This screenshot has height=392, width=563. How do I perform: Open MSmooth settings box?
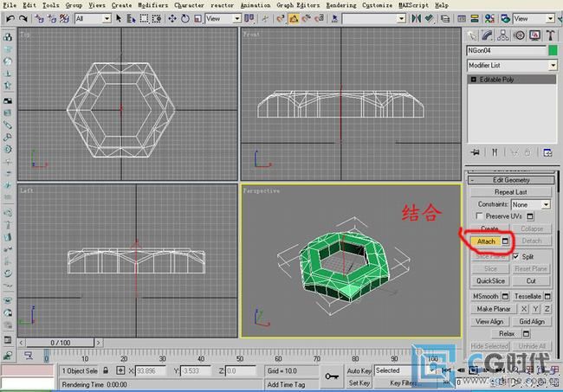(505, 296)
